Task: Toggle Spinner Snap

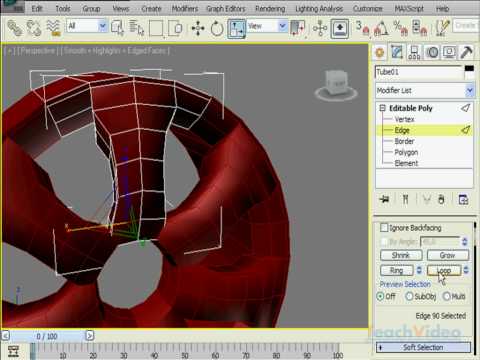Action: (420, 28)
